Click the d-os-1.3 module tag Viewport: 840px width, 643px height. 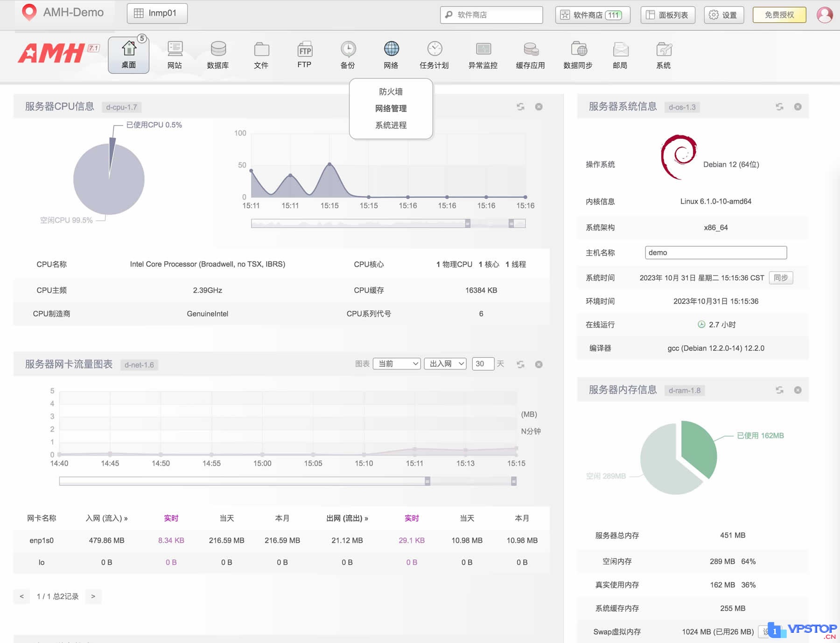(682, 107)
